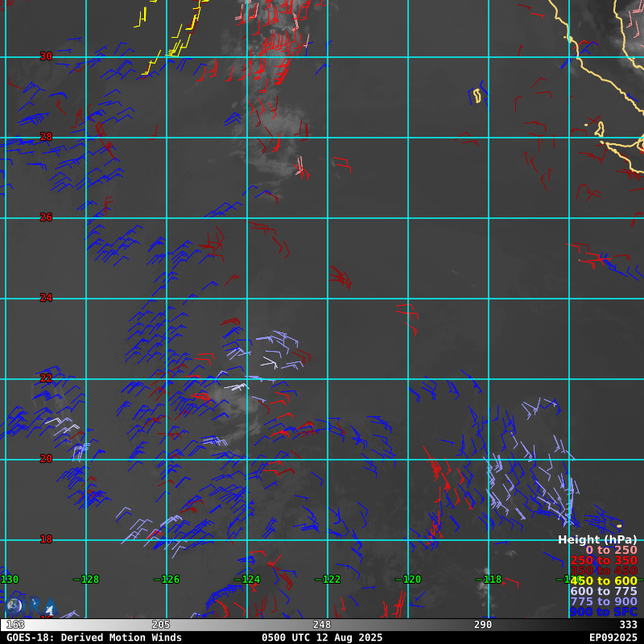Image resolution: width=644 pixels, height=644 pixels.
Task: Click the 30 latitude label
Action: pos(46,56)
